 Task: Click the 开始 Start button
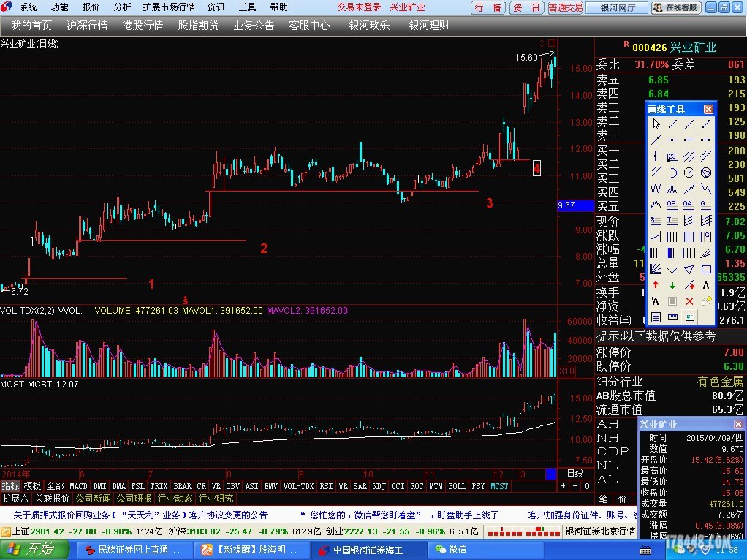(34, 550)
